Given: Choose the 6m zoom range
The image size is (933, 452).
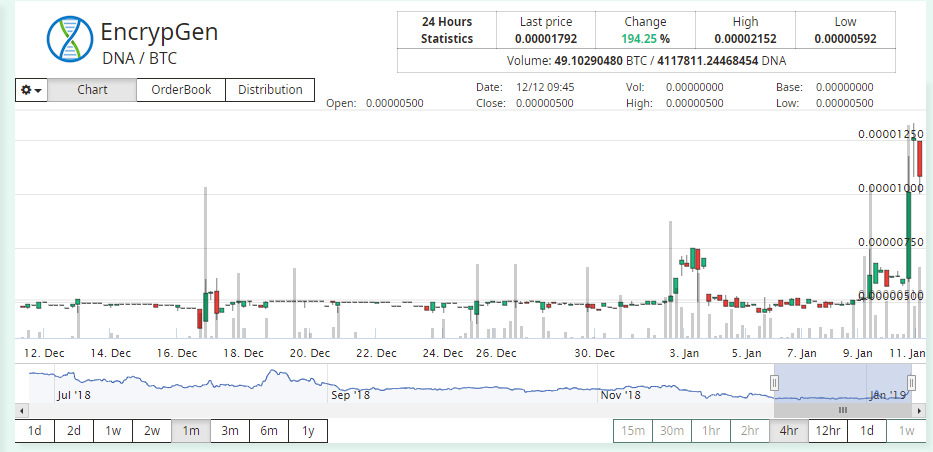Looking at the screenshot, I should pos(269,431).
